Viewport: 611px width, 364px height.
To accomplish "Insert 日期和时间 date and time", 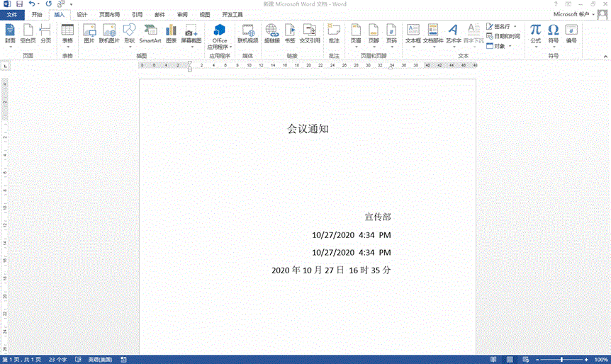I will coord(503,36).
